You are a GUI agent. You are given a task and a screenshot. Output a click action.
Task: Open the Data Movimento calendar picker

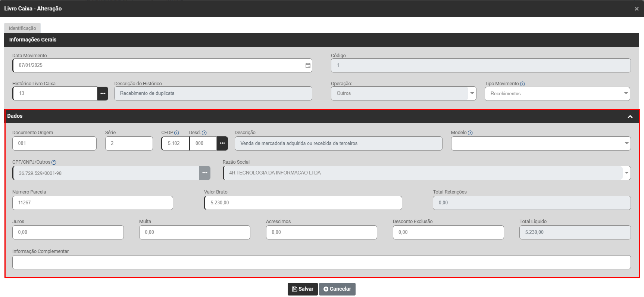[308, 65]
